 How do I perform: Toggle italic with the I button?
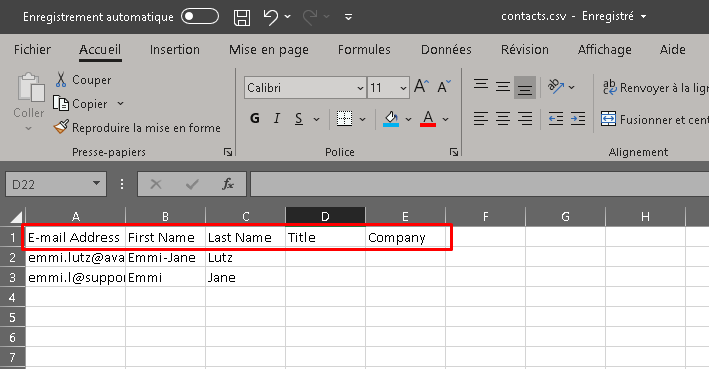tap(277, 119)
